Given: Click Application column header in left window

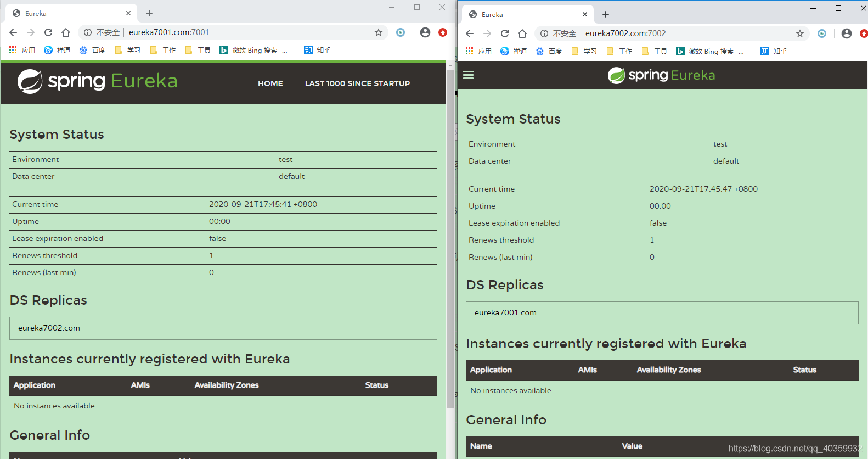Looking at the screenshot, I should click(35, 385).
